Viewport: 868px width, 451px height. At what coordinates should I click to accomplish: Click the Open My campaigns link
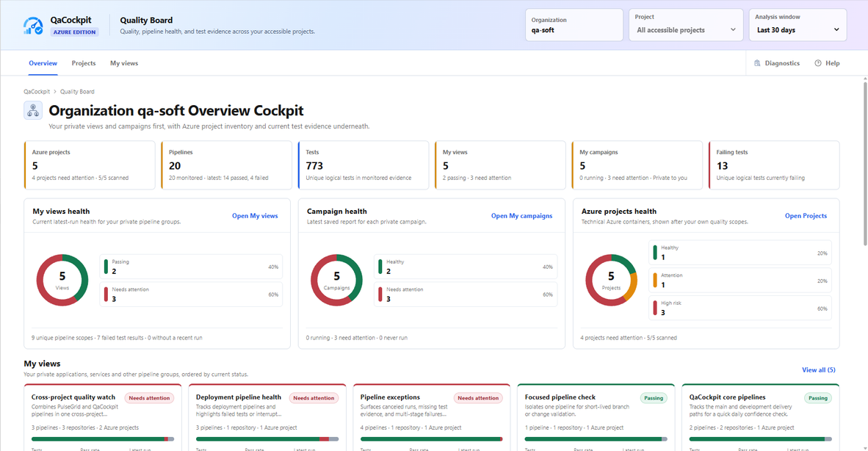click(521, 216)
